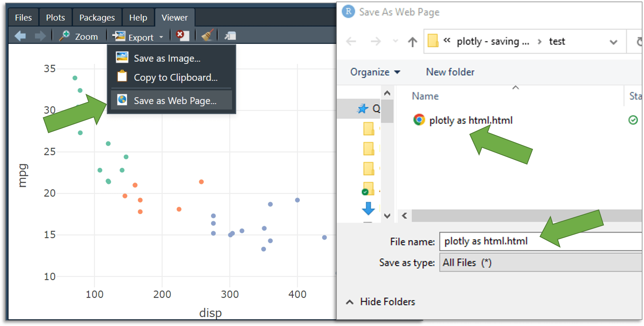Click the back arrow in Viewer toolbar
The image size is (644, 326).
click(20, 36)
